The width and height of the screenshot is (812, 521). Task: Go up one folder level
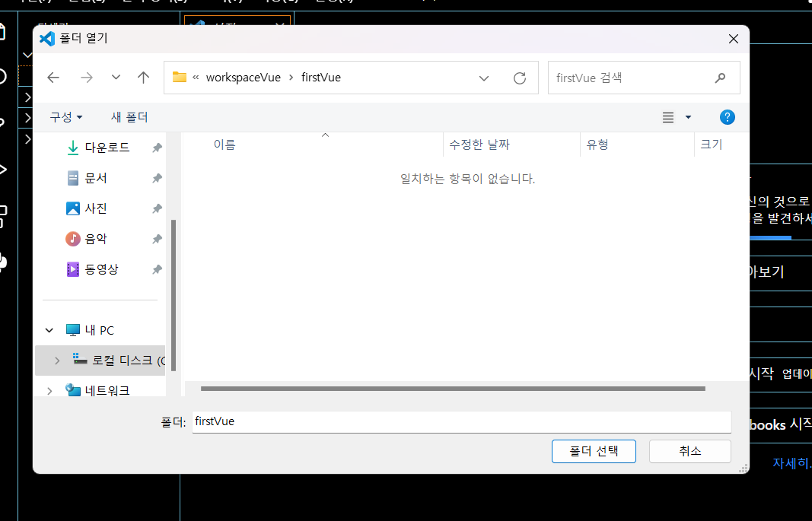[143, 78]
